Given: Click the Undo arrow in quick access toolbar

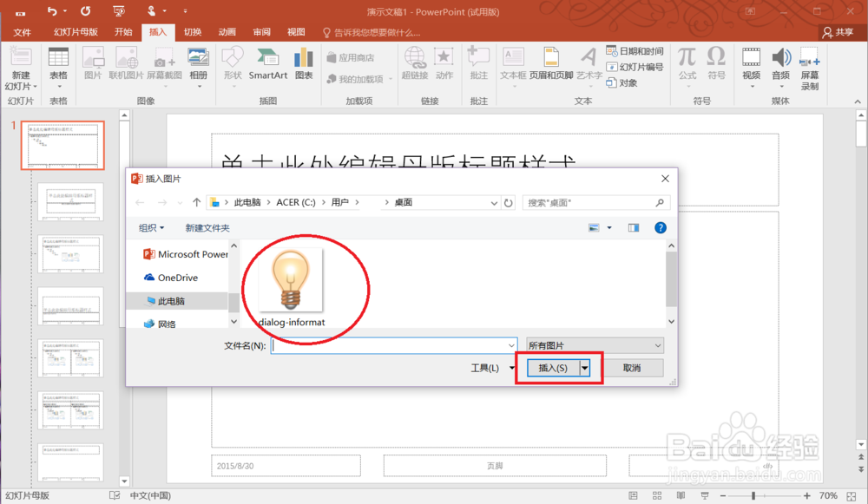Looking at the screenshot, I should point(52,11).
